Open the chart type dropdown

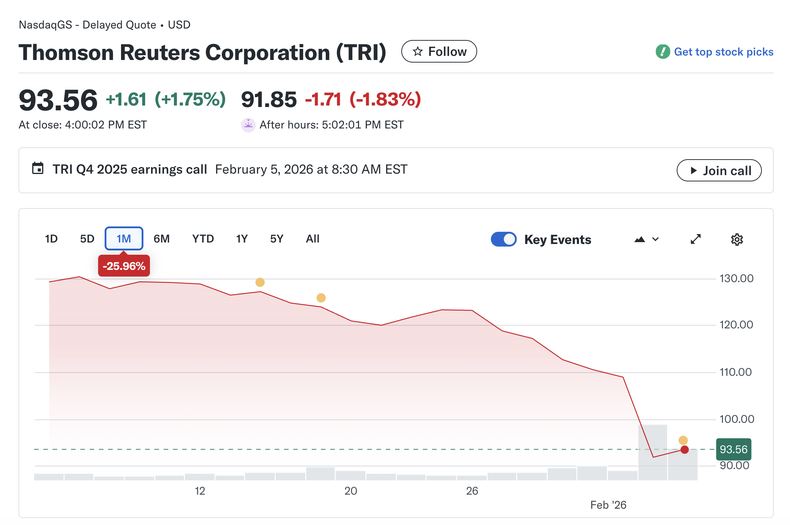(x=646, y=239)
